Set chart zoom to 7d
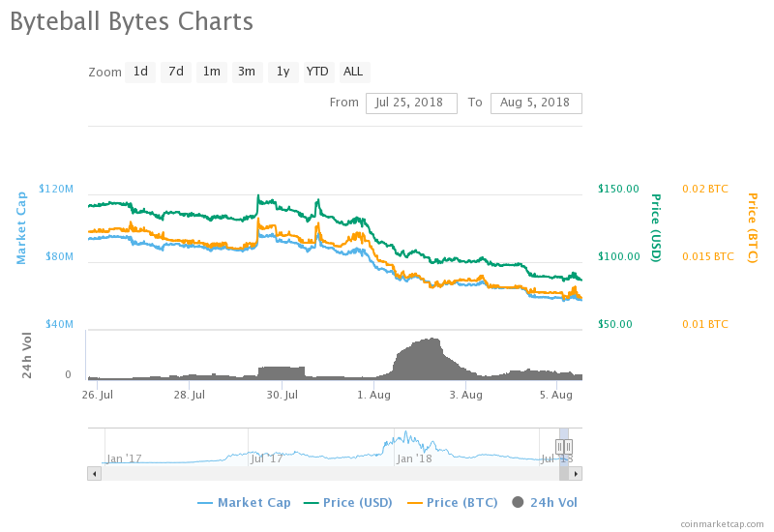The width and height of the screenshot is (774, 532). [176, 72]
